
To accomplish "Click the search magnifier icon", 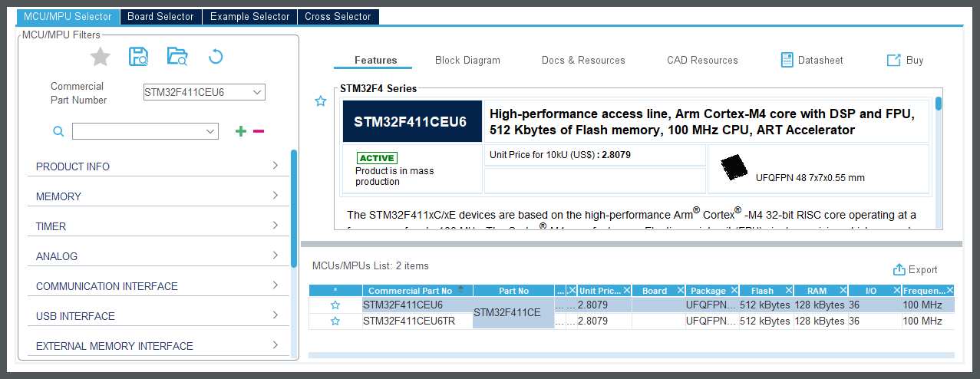I will 58,131.
